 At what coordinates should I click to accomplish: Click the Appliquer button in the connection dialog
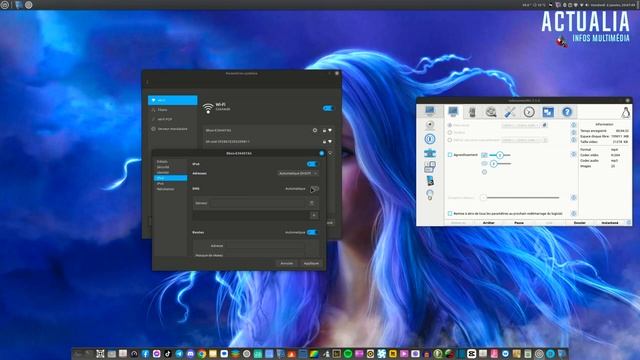(x=311, y=263)
